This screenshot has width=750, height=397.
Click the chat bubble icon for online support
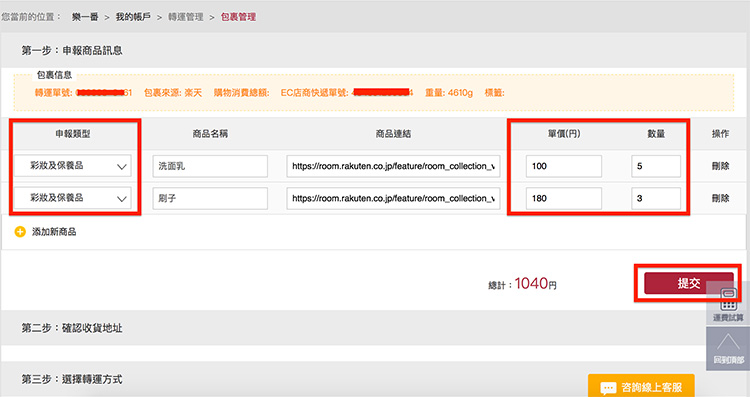pyautogui.click(x=607, y=387)
